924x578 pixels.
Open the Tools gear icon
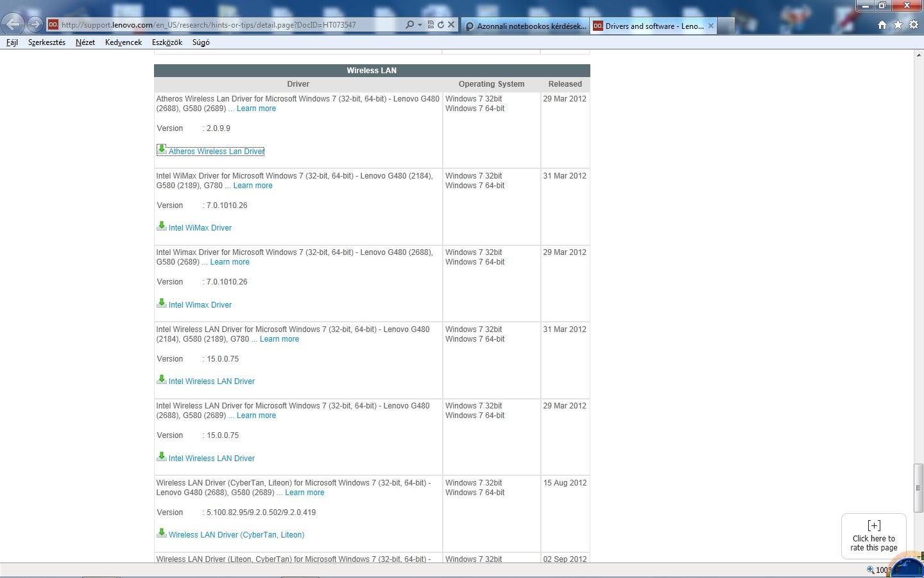coord(914,24)
